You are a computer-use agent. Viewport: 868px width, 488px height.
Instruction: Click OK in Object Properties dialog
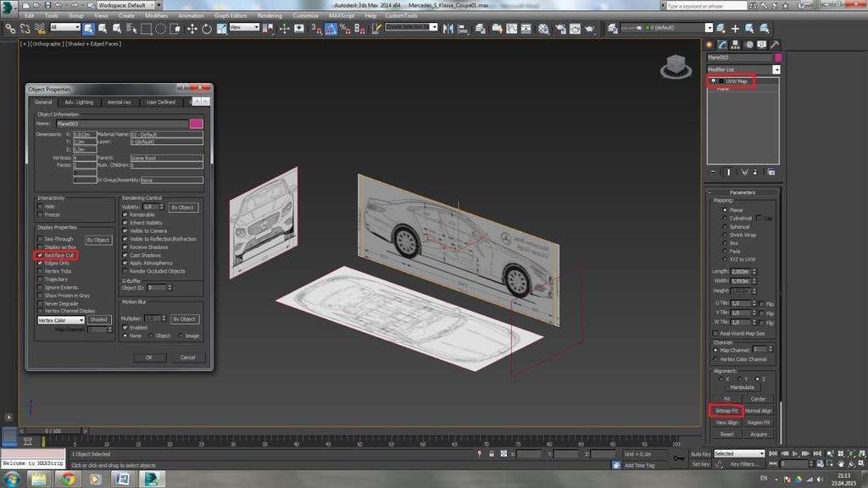click(x=149, y=358)
